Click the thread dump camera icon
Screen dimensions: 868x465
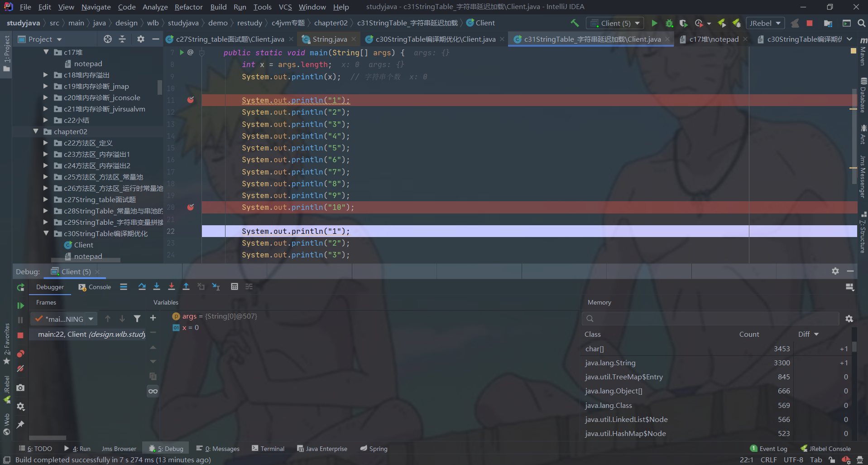click(20, 387)
